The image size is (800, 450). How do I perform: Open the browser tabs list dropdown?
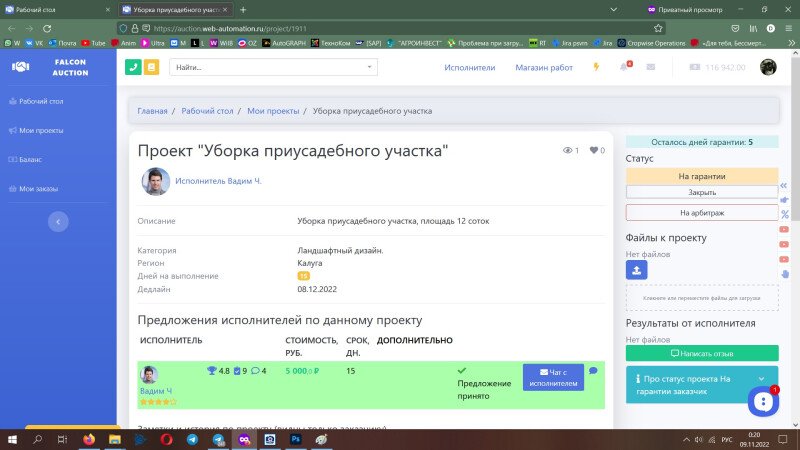coord(613,10)
